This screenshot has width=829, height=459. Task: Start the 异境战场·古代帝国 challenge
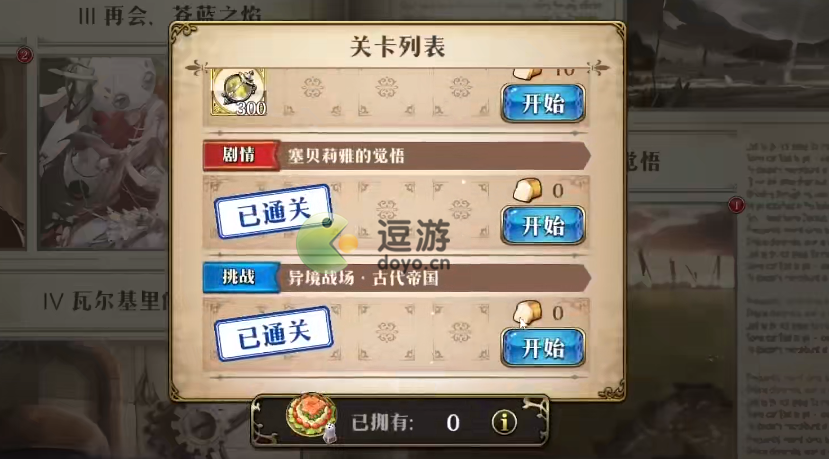click(543, 347)
